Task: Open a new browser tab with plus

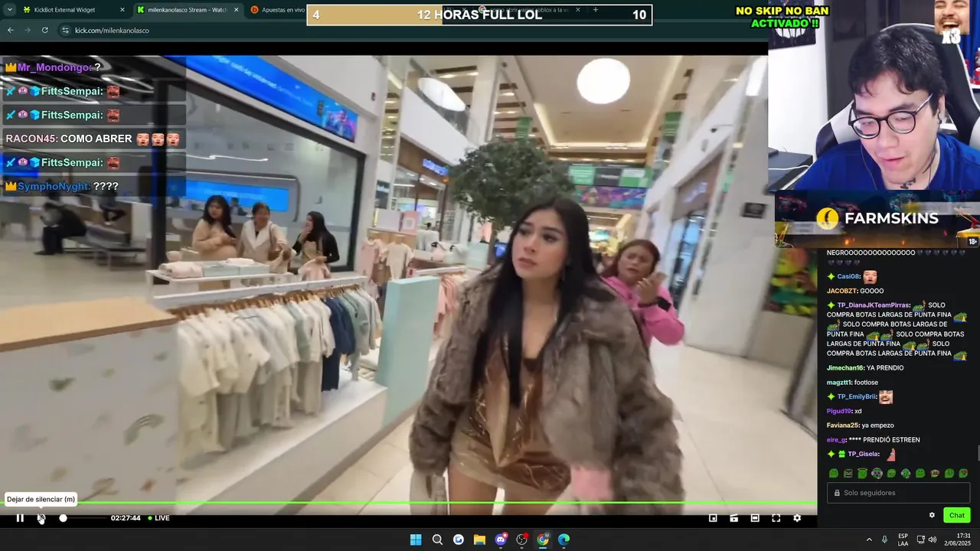Action: pos(595,10)
